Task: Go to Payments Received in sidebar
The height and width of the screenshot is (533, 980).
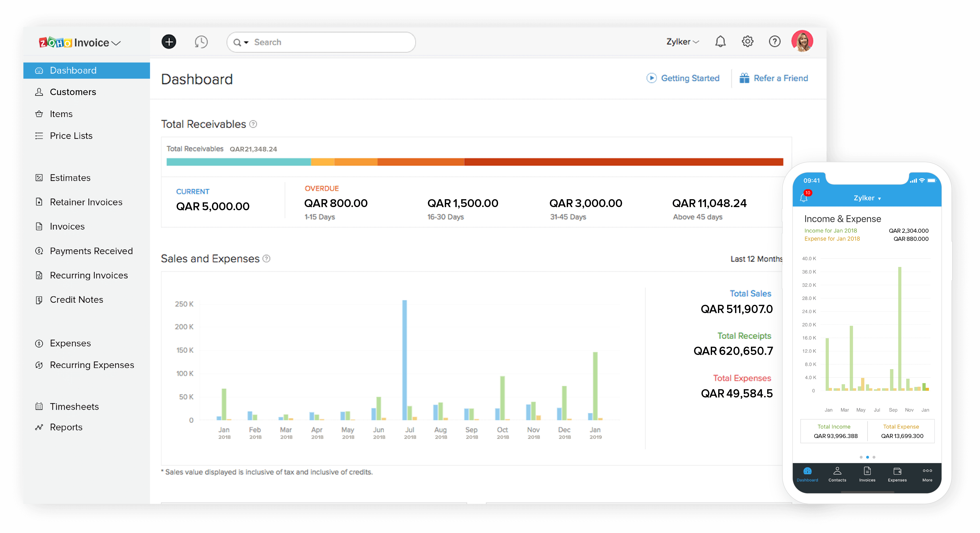Action: [x=91, y=251]
